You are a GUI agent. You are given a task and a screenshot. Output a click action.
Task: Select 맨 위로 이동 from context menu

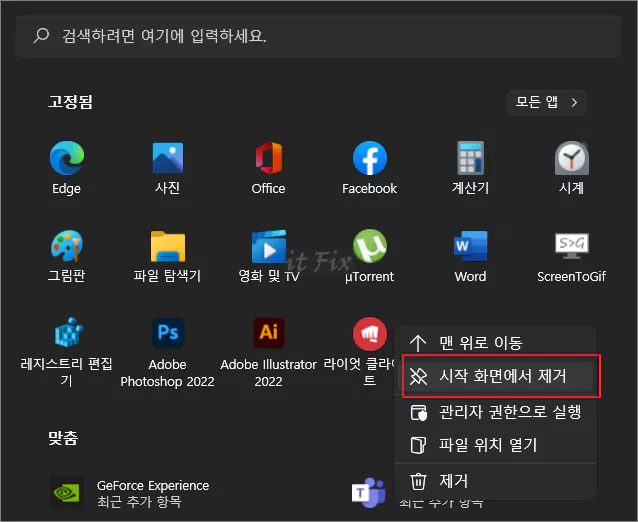[496, 343]
